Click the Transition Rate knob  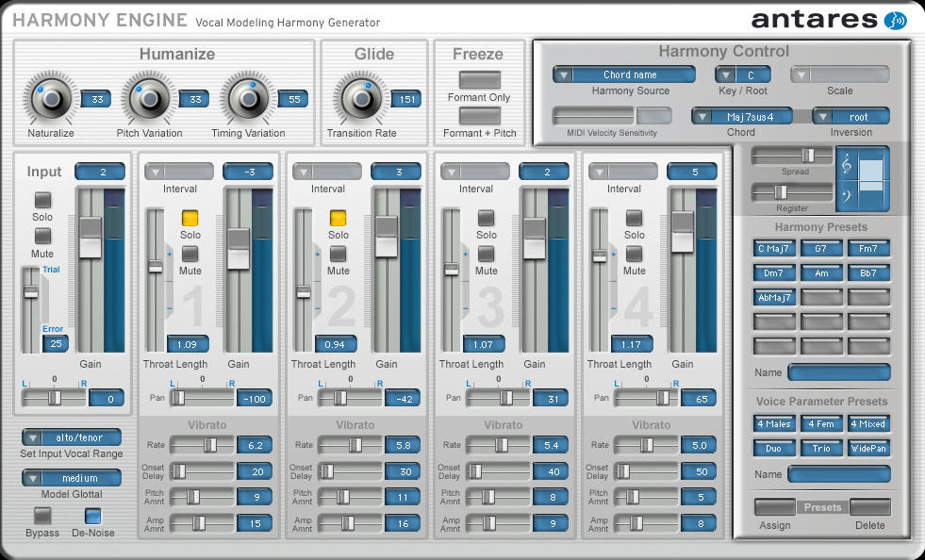[x=362, y=99]
